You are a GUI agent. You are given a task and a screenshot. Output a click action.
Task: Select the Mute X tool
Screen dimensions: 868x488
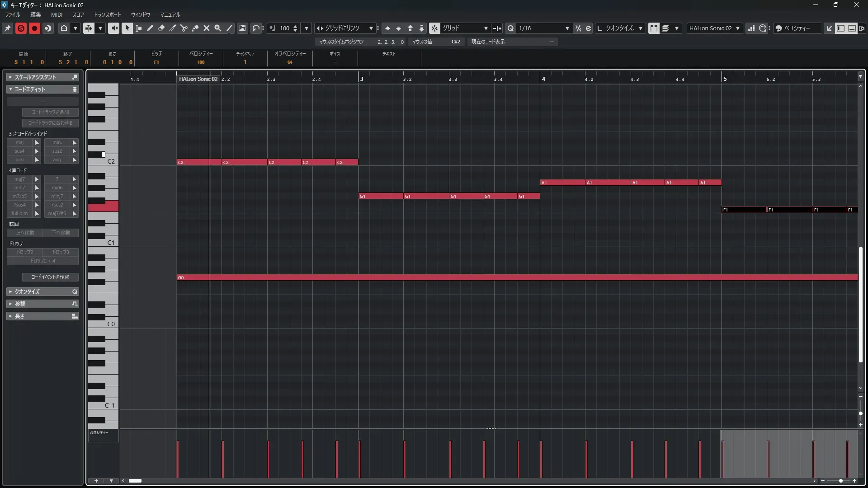[207, 28]
